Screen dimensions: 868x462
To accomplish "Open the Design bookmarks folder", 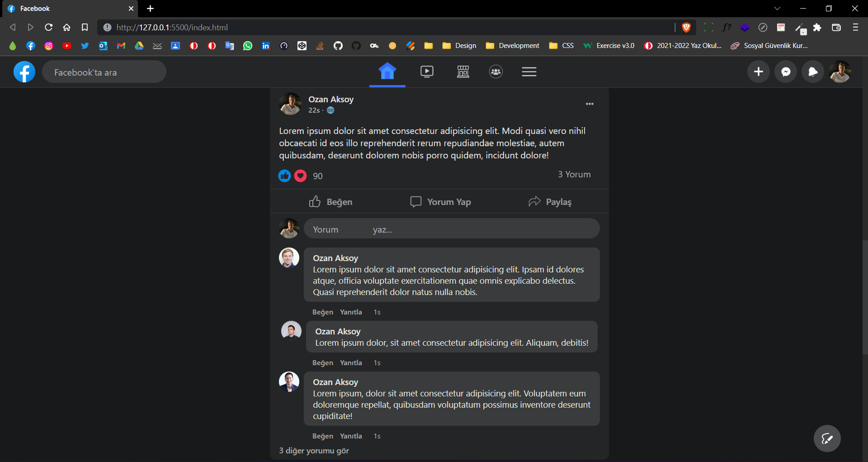I will [460, 45].
